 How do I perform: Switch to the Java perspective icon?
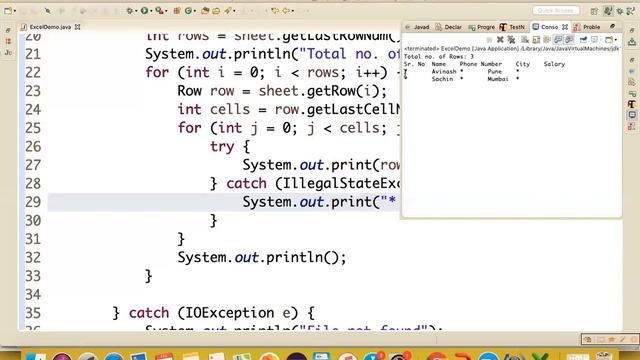608,11
